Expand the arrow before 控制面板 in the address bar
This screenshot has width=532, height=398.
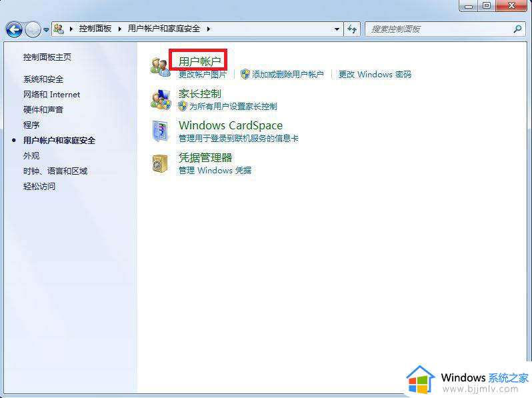[x=71, y=29]
